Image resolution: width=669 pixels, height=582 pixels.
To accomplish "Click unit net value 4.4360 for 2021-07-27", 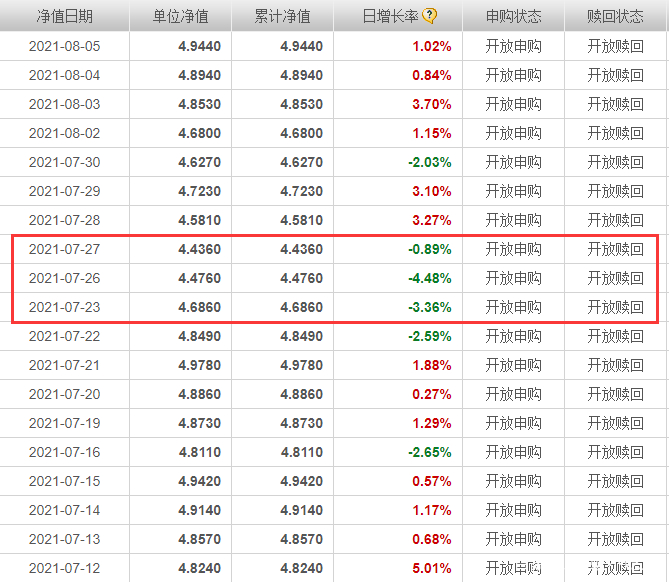I will [200, 249].
